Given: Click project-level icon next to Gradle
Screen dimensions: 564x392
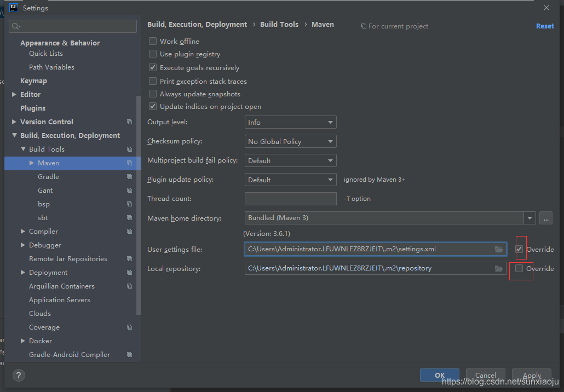Looking at the screenshot, I should click(129, 177).
